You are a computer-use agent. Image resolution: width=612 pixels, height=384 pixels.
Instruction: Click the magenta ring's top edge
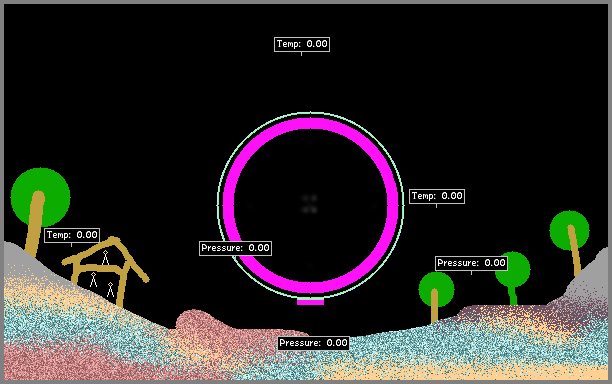tap(310, 124)
